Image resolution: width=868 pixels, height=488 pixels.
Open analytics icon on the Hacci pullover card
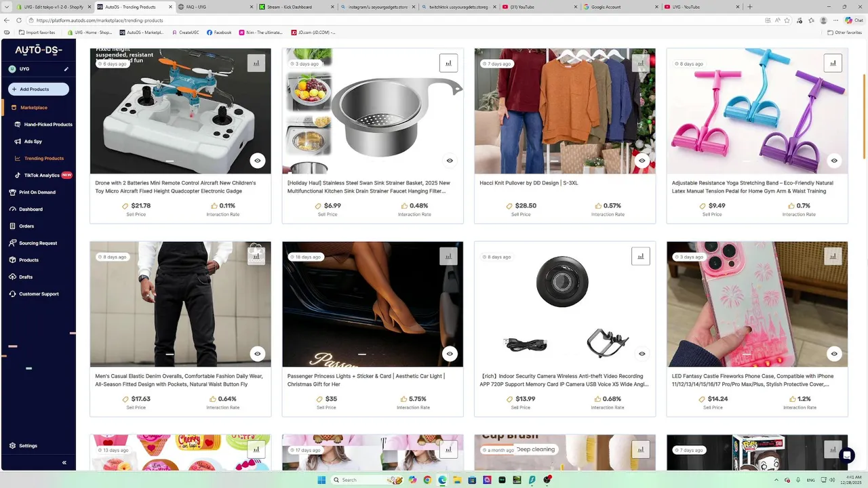click(x=641, y=63)
